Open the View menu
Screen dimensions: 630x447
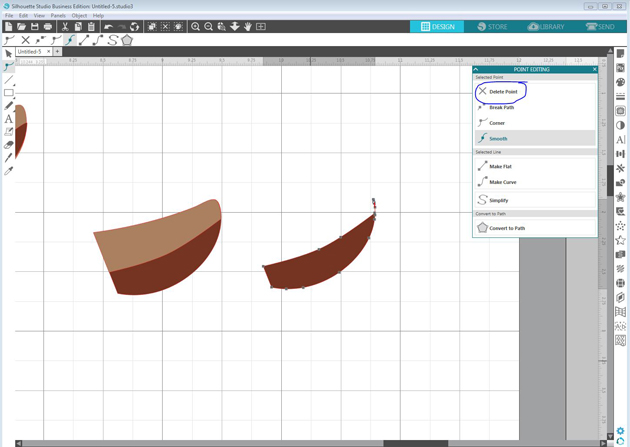(x=39, y=16)
